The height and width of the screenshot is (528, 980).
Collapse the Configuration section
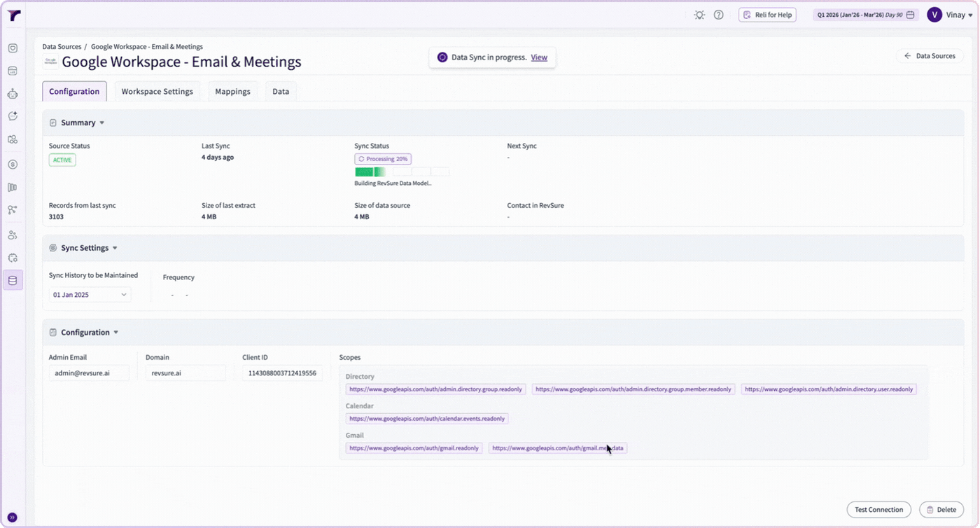(x=116, y=333)
